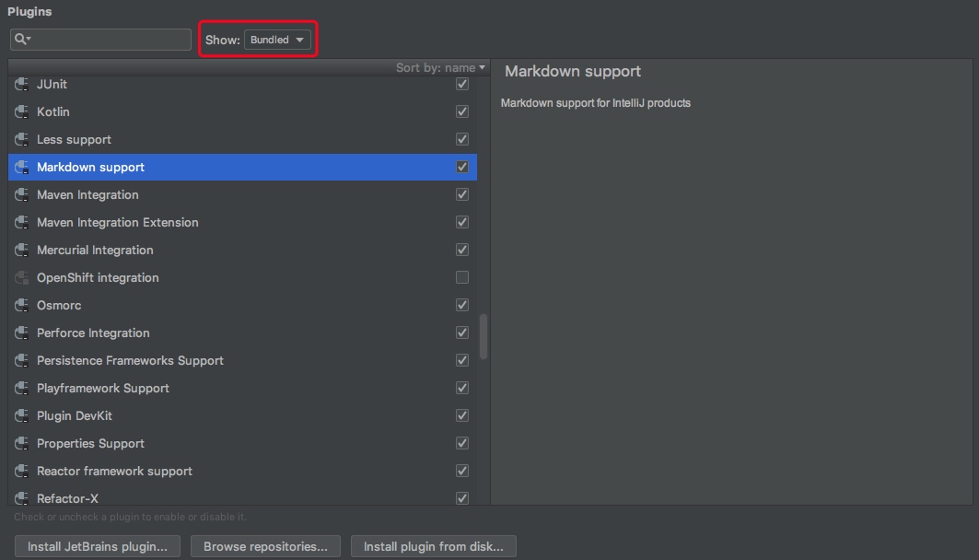Enable the OpenShift integration checkbox
Screen dimensions: 979x560
coord(462,277)
